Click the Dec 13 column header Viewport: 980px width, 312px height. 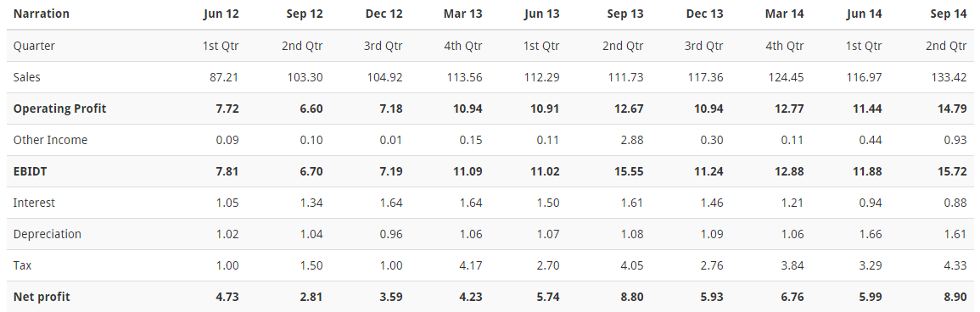click(x=704, y=14)
